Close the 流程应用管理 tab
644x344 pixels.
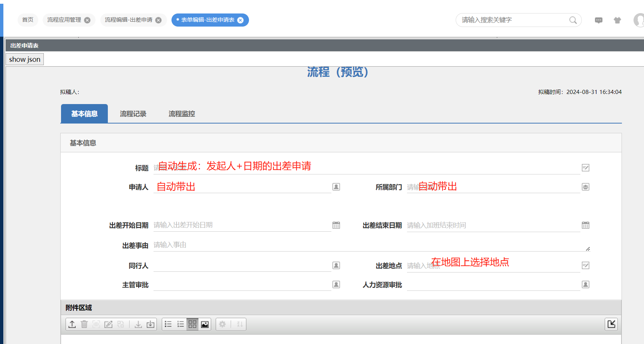[87, 20]
